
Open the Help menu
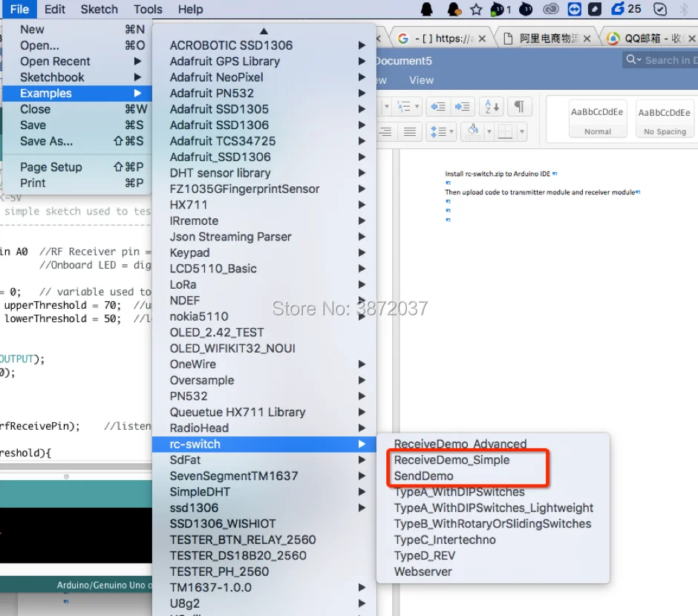[191, 9]
